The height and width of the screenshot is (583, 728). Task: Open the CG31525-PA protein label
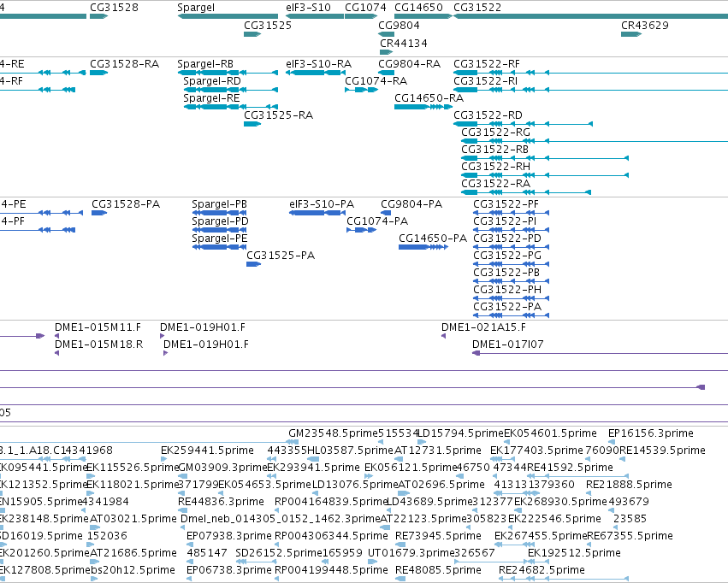(x=281, y=256)
